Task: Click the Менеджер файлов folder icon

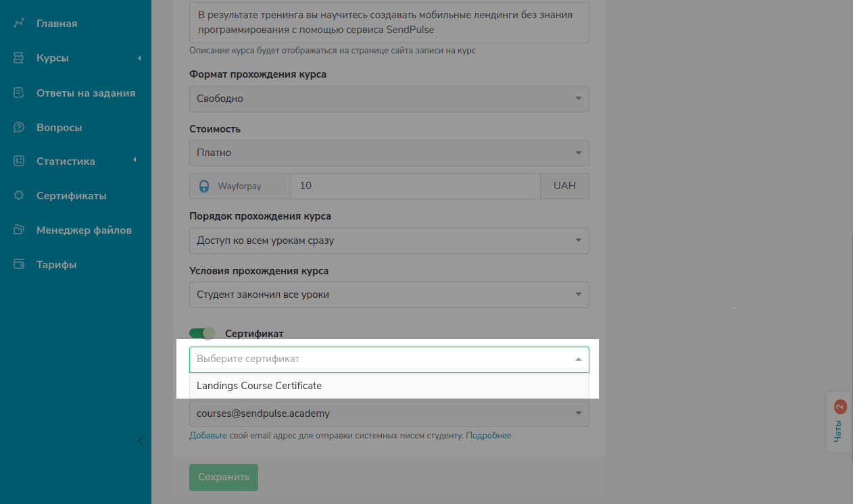Action: click(19, 230)
